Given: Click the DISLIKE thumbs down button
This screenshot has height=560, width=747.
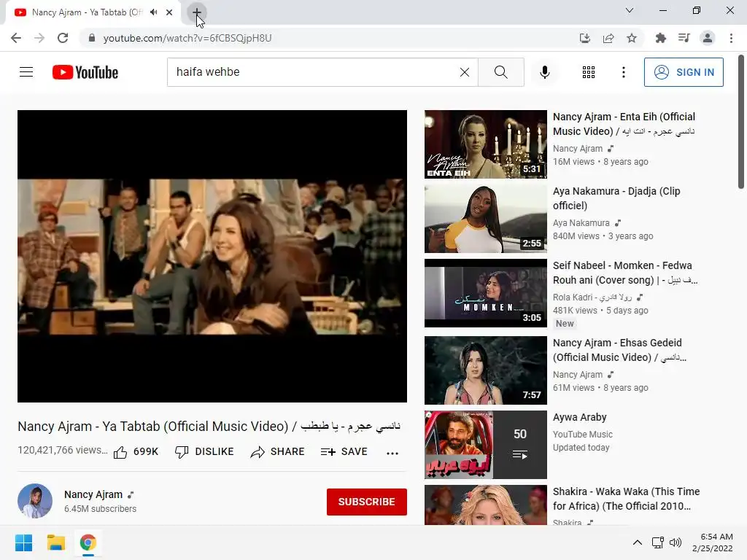Looking at the screenshot, I should (x=204, y=451).
